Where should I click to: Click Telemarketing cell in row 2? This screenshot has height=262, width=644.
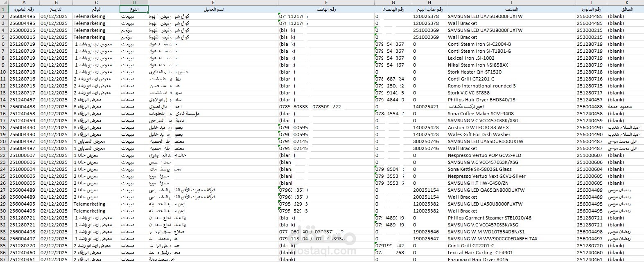pos(96,16)
